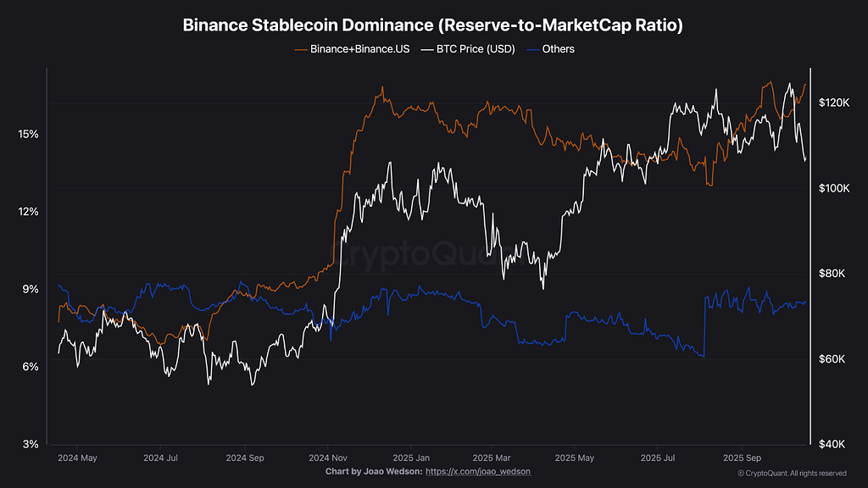This screenshot has height=488, width=868.
Task: Toggle the BTC Price (USD) legend entry
Action: tap(468, 49)
